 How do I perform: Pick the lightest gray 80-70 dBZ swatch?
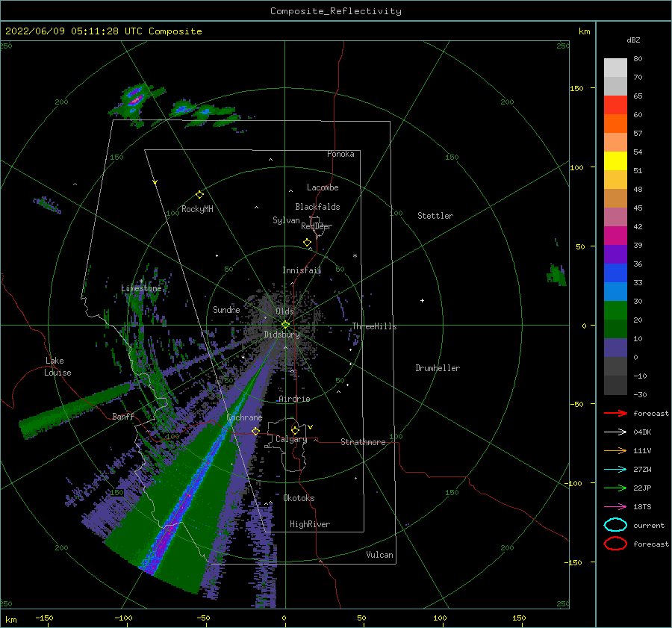(615, 68)
